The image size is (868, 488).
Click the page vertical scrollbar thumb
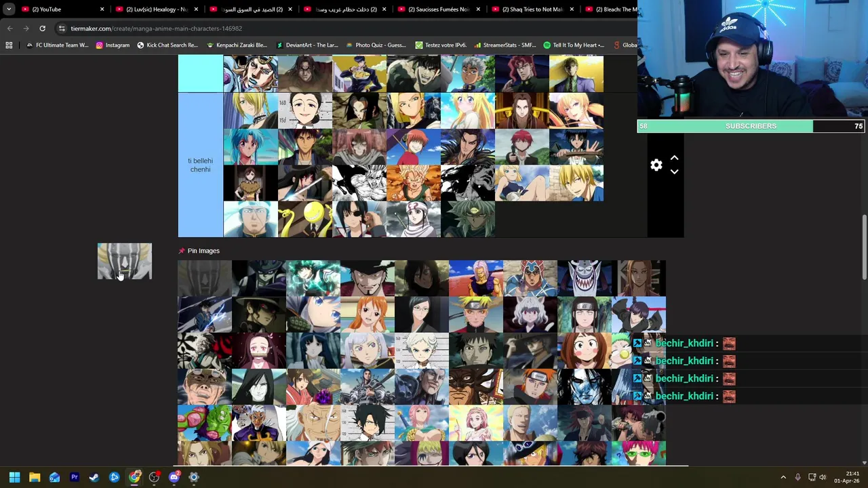pyautogui.click(x=864, y=247)
